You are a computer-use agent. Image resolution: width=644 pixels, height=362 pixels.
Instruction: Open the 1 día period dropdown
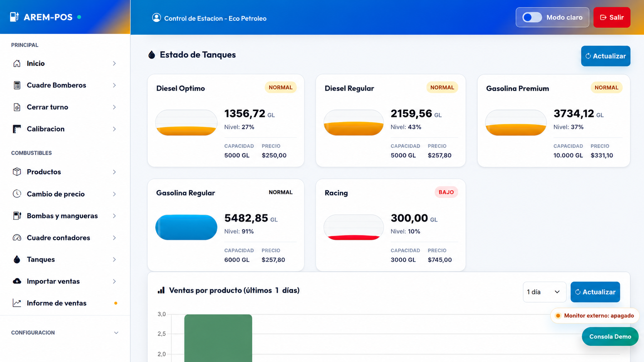(544, 292)
